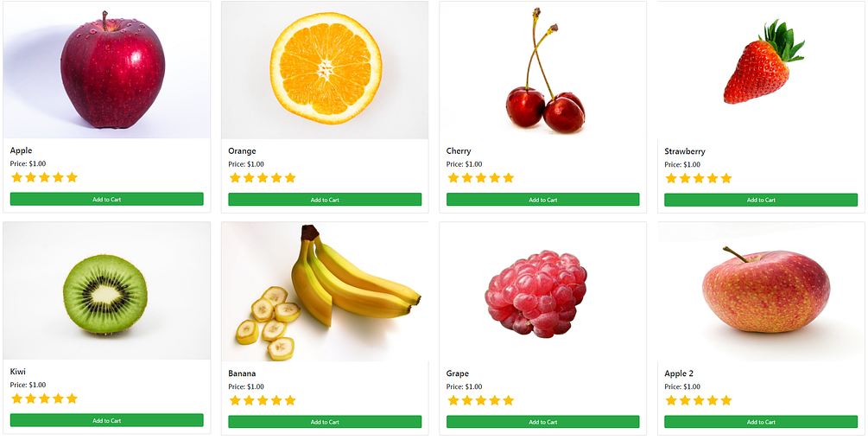The height and width of the screenshot is (440, 868).
Task: Add the Apple to cart
Action: click(107, 199)
